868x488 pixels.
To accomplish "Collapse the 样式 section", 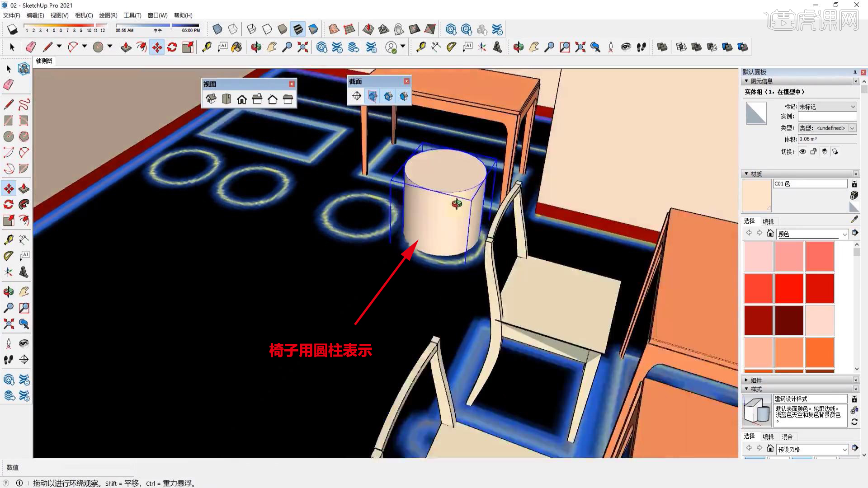I will (746, 389).
